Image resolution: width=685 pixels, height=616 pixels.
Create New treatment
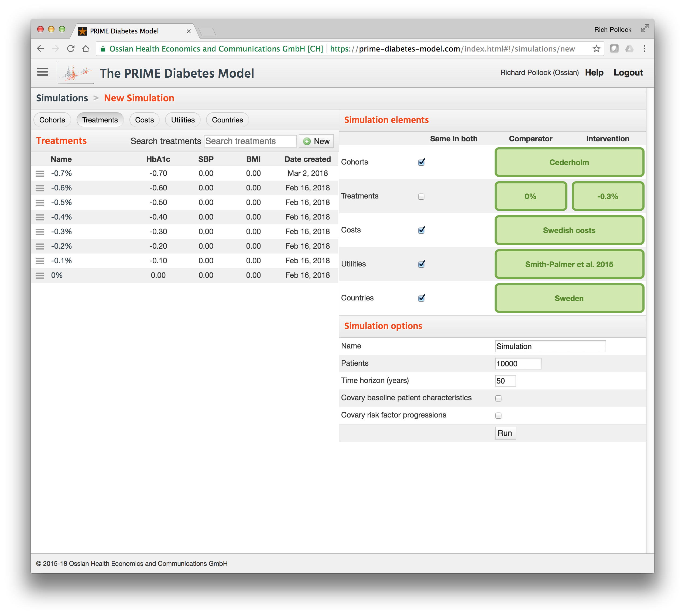[316, 142]
